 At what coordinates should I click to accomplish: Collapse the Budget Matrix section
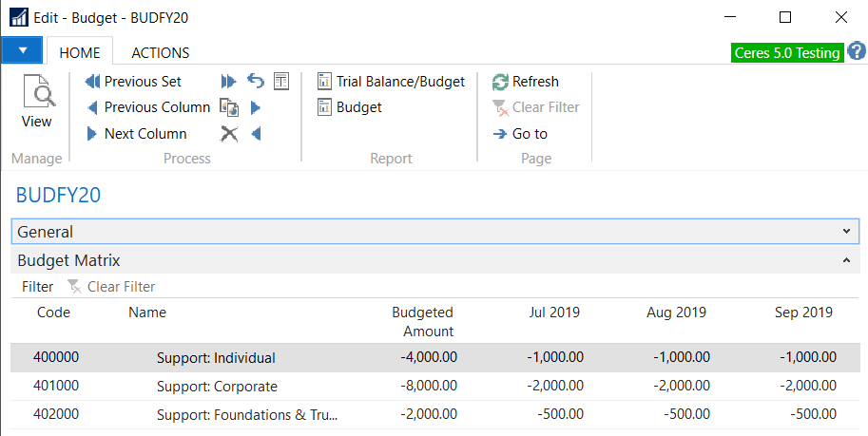pos(846,260)
